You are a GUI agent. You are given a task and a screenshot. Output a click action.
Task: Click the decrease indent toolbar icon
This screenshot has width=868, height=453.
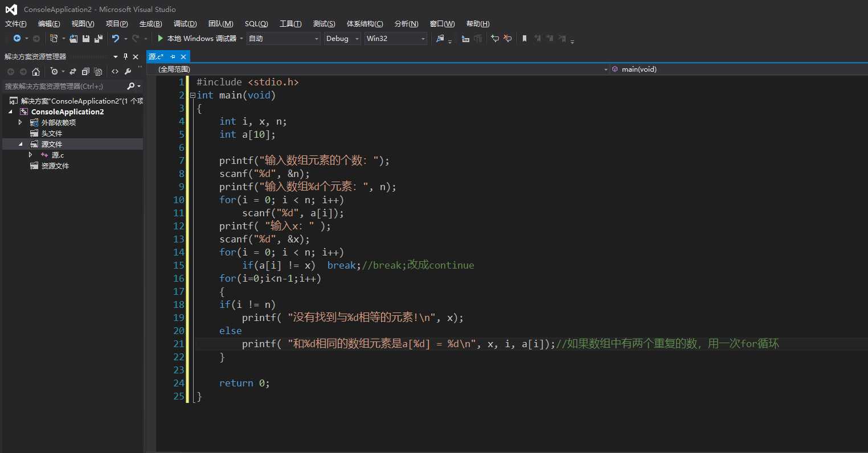click(x=465, y=39)
